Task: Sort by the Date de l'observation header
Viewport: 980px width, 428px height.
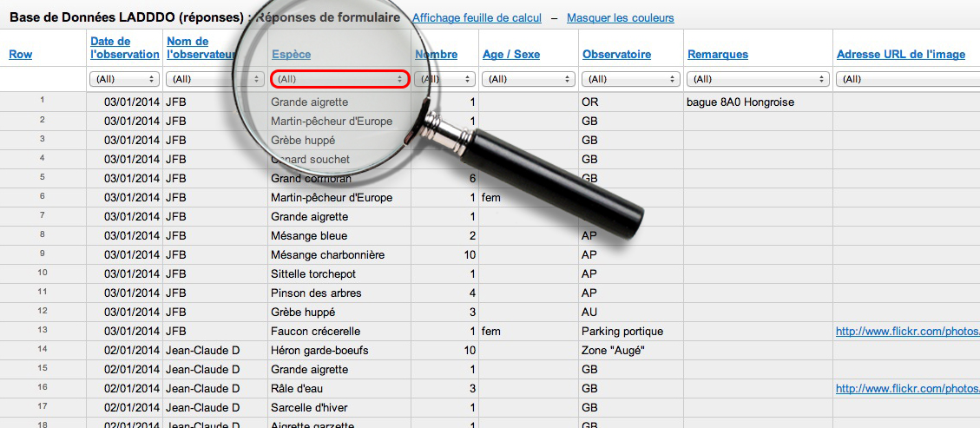Action: click(x=124, y=48)
